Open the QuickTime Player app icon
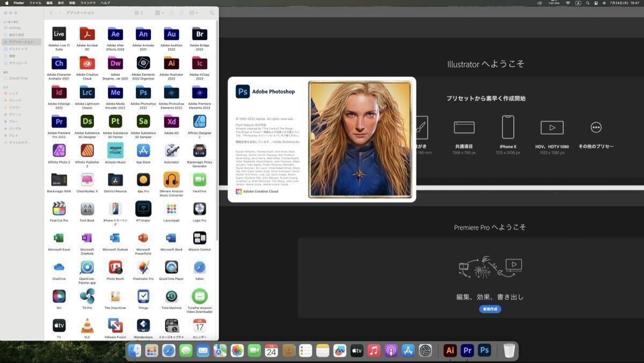644x363 pixels. pos(171,267)
